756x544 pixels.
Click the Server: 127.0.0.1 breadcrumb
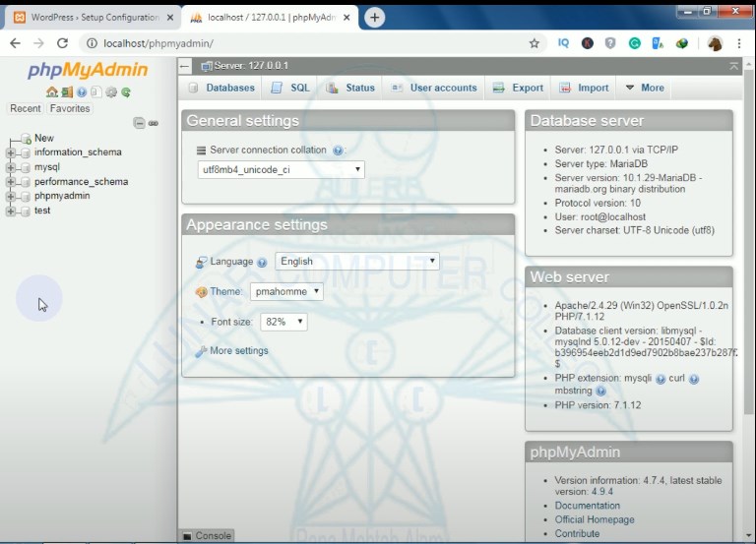pyautogui.click(x=251, y=66)
